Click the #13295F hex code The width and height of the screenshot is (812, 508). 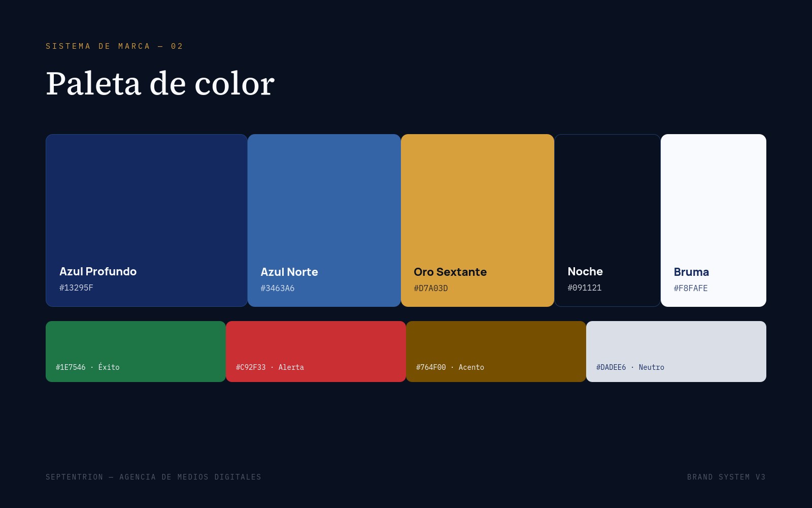click(76, 288)
